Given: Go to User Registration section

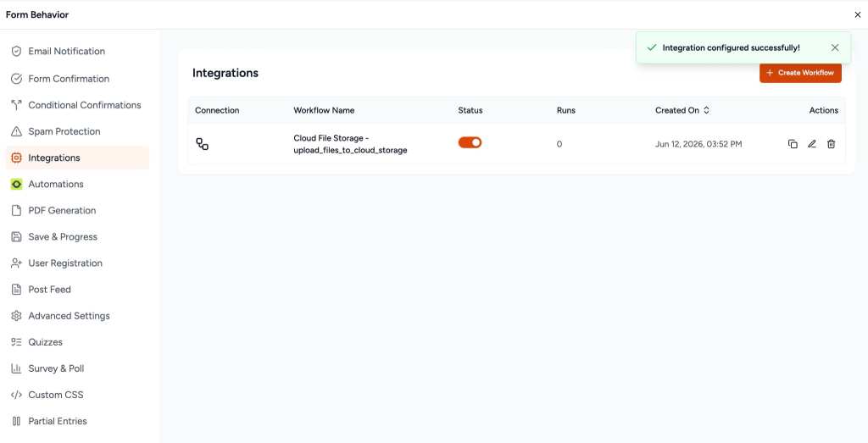Looking at the screenshot, I should (x=77, y=263).
